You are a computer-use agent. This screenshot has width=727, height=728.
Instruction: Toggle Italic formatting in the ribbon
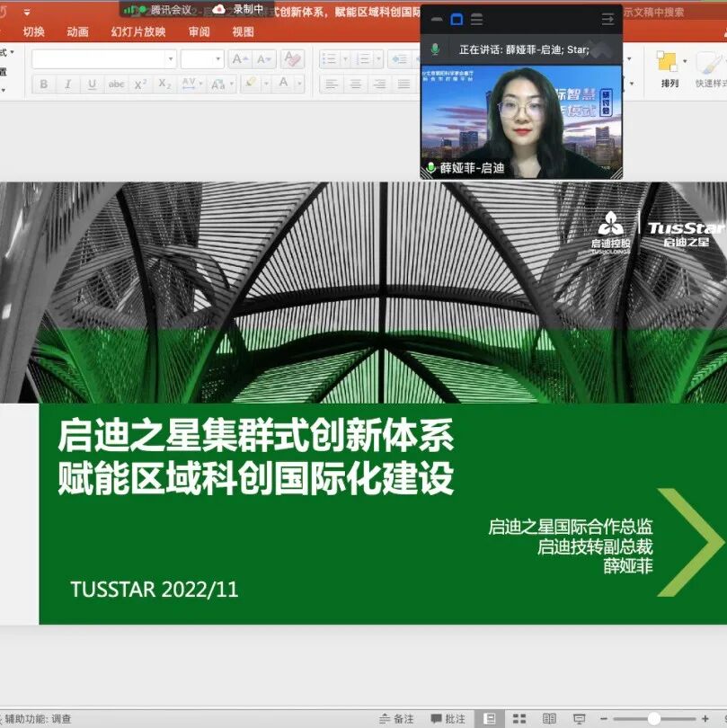tap(67, 84)
